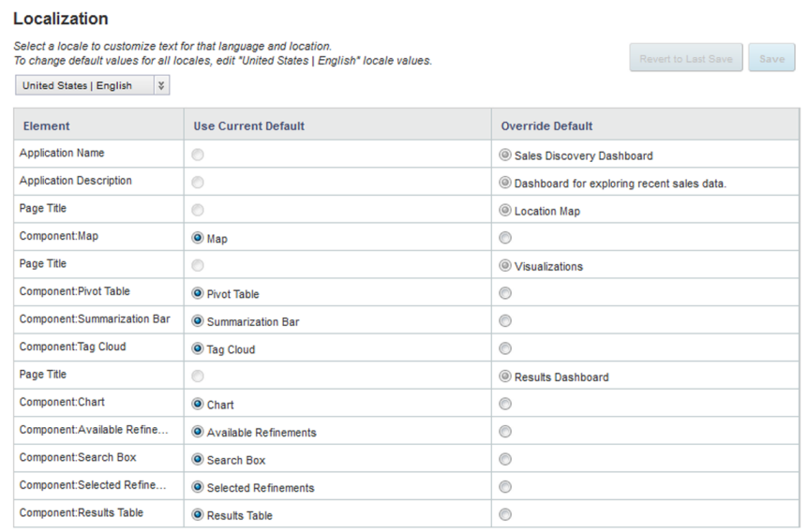Click the Use Current Default column header

248,126
